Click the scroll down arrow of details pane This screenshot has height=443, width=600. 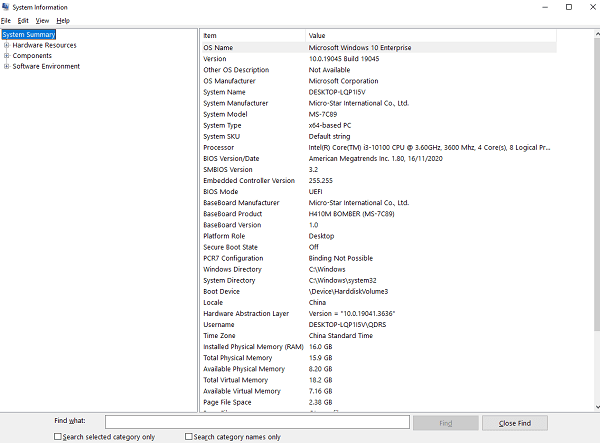pos(597,407)
